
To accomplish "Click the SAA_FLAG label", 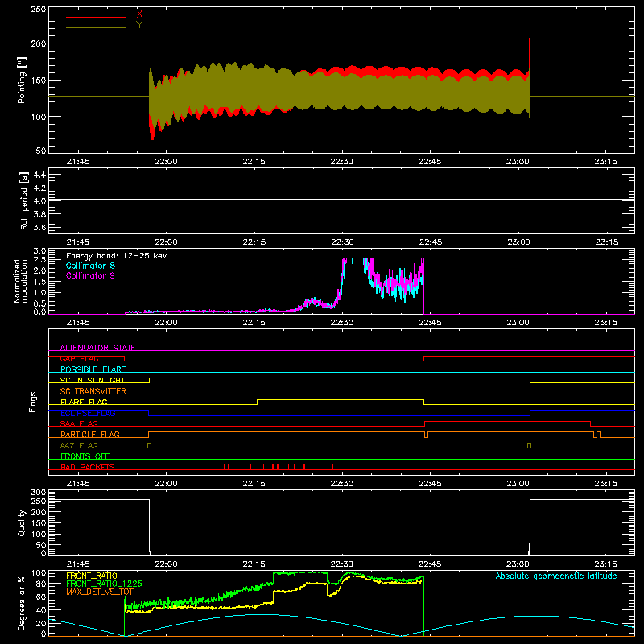I will (x=79, y=423).
